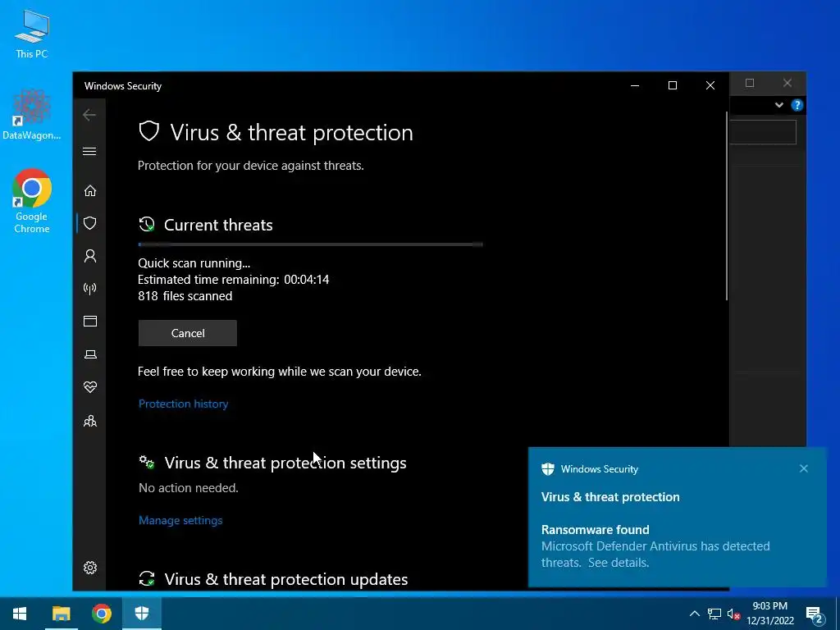The width and height of the screenshot is (840, 630).
Task: Open the Action Center notifications icon
Action: [815, 614]
